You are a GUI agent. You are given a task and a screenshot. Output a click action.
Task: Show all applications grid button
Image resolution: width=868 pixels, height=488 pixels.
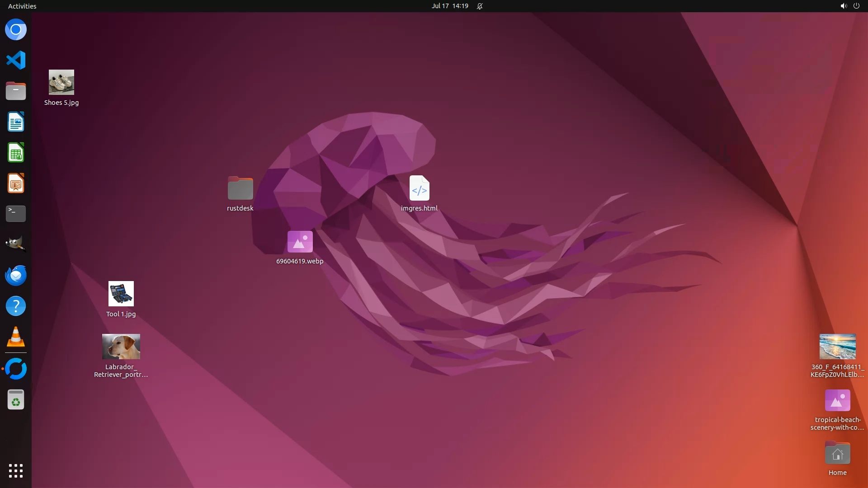[x=16, y=471]
